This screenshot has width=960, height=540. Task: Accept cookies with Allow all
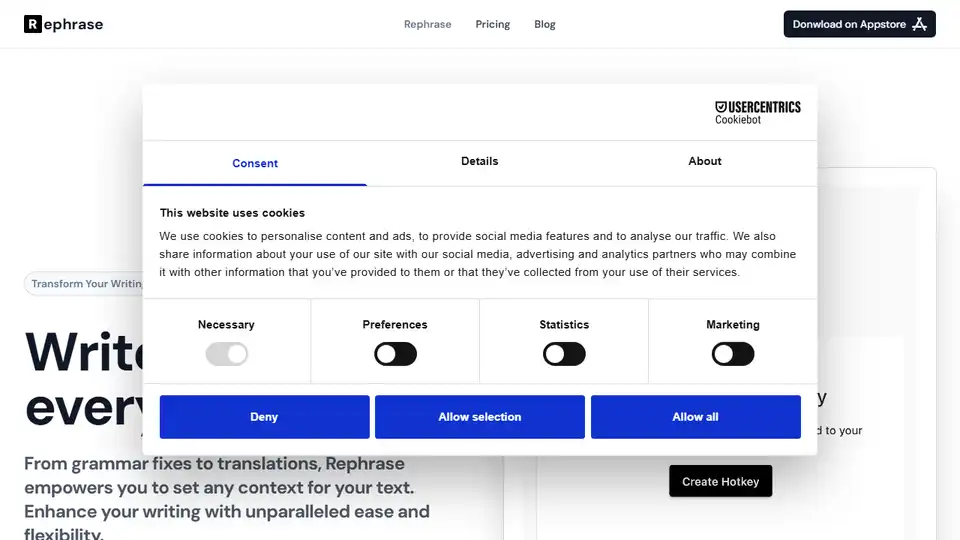[x=695, y=417]
